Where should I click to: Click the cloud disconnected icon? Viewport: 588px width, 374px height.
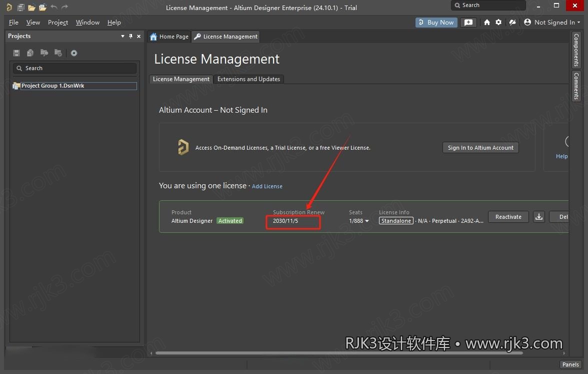tap(512, 22)
